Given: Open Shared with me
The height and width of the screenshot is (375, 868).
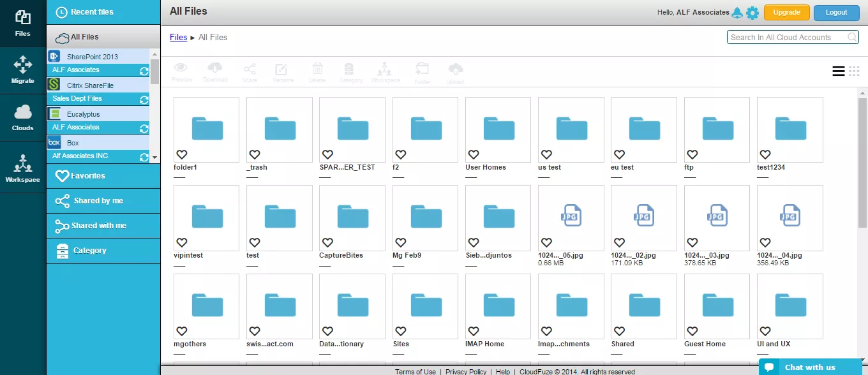Looking at the screenshot, I should [103, 225].
